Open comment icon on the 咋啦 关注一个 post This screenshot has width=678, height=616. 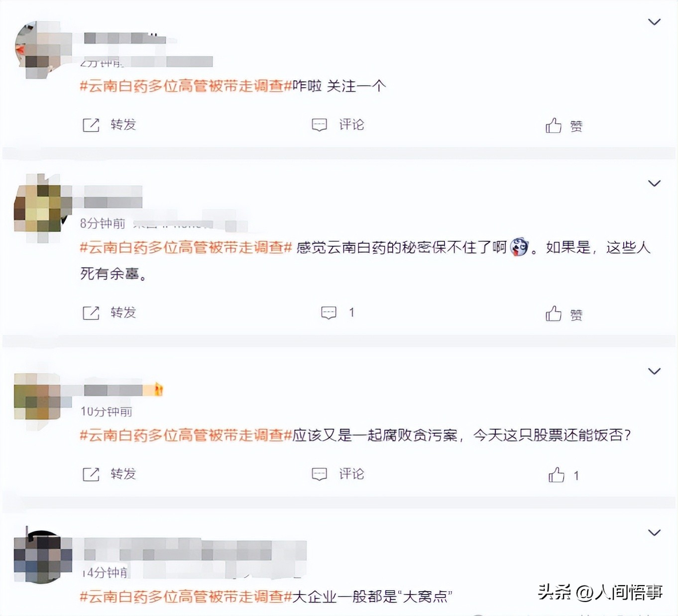point(319,125)
